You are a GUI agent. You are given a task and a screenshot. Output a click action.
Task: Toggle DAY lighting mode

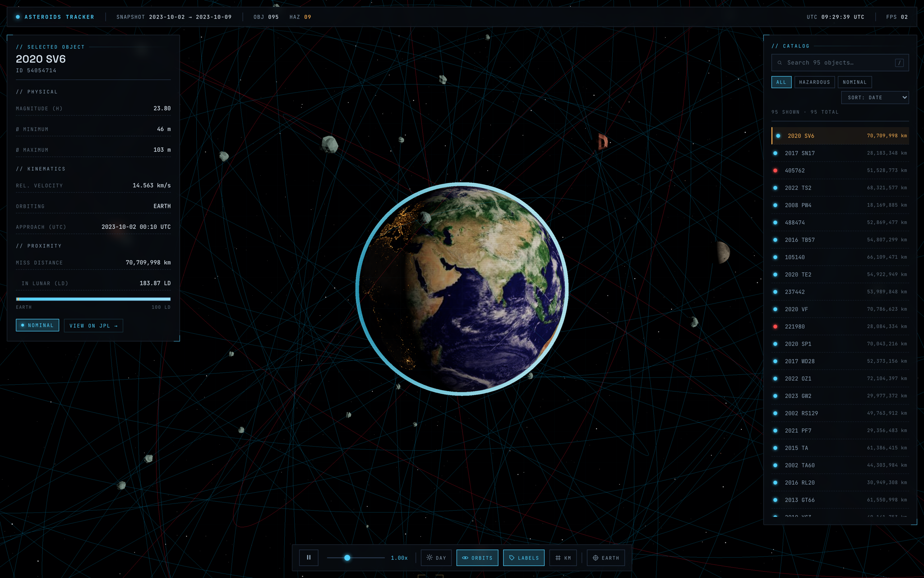pyautogui.click(x=436, y=558)
